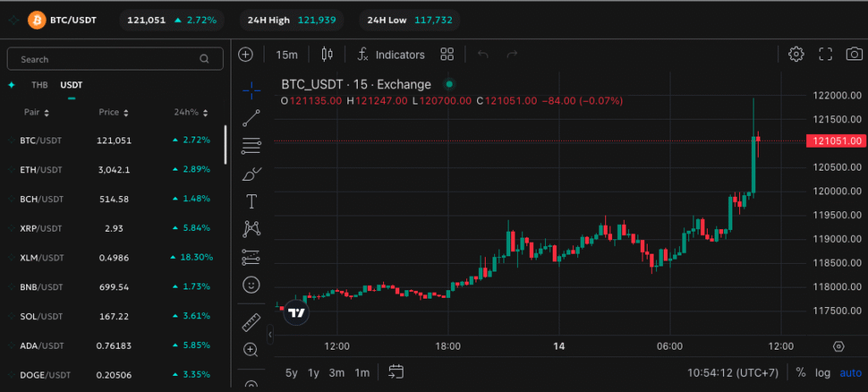Set chart range to 1m
Image resolution: width=868 pixels, height=392 pixels.
tap(362, 372)
